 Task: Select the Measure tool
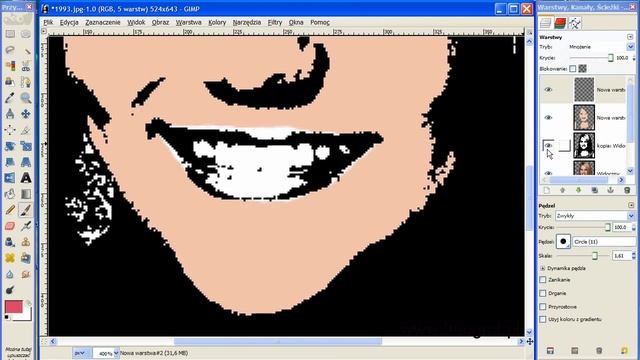click(10, 113)
